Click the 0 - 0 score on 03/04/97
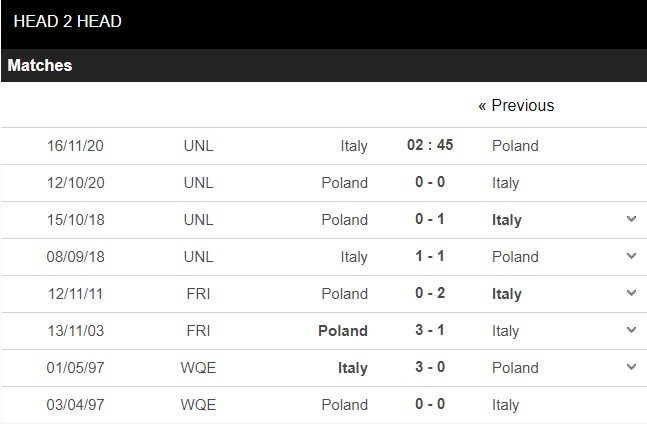This screenshot has width=647, height=427. pyautogui.click(x=430, y=404)
